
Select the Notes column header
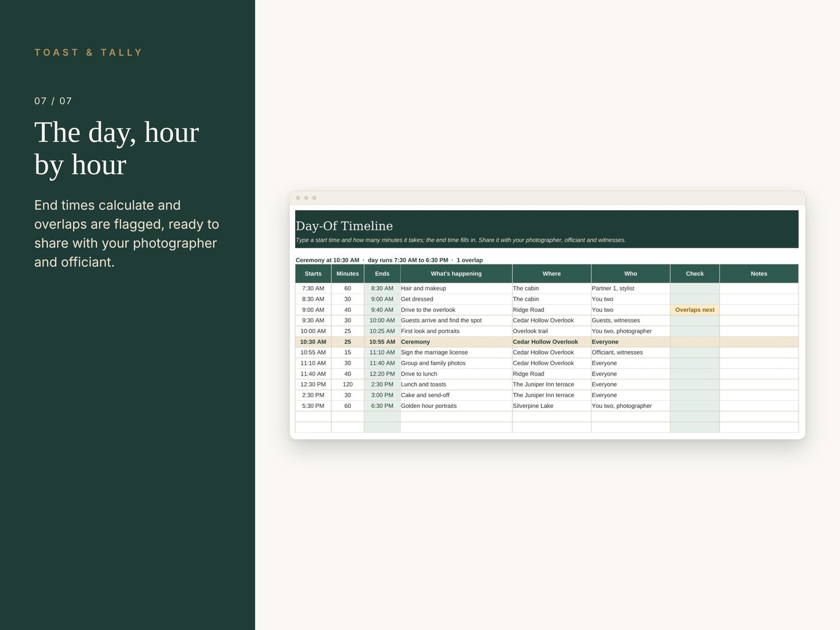point(759,274)
